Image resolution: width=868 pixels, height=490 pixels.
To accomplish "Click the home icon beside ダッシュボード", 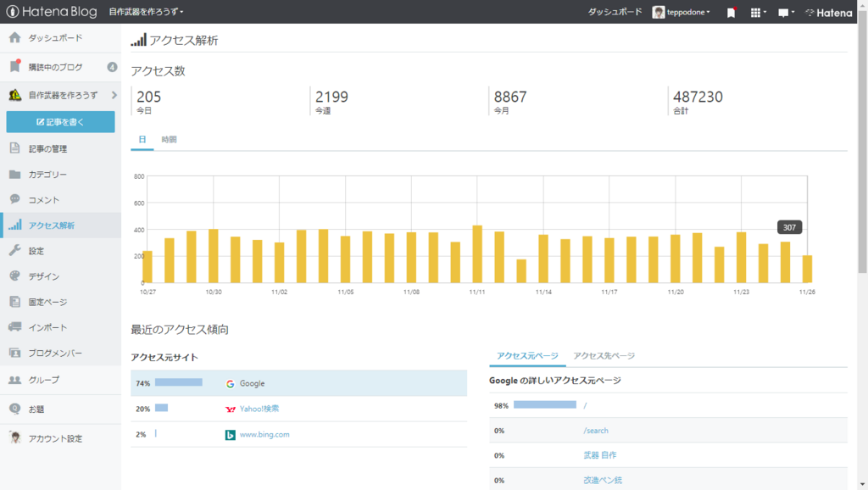I will (x=15, y=37).
